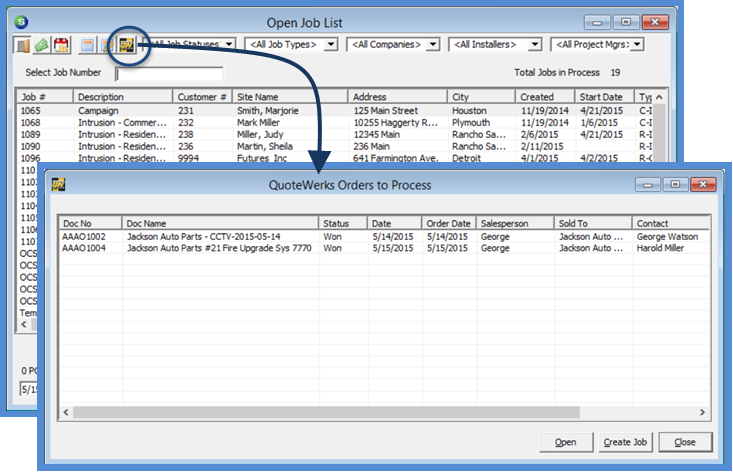Maximize the QuoteWerks Orders window

tap(675, 185)
